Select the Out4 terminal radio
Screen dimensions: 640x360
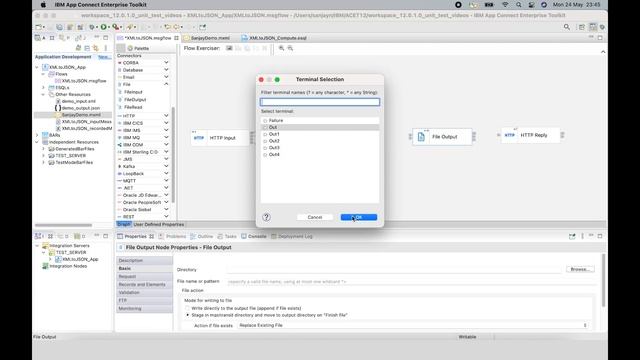[265, 155]
